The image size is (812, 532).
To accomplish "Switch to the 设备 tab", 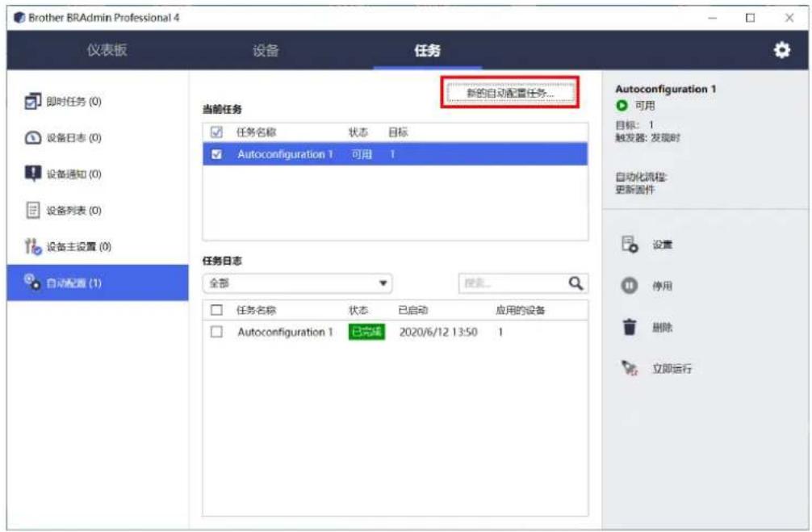I will [266, 50].
